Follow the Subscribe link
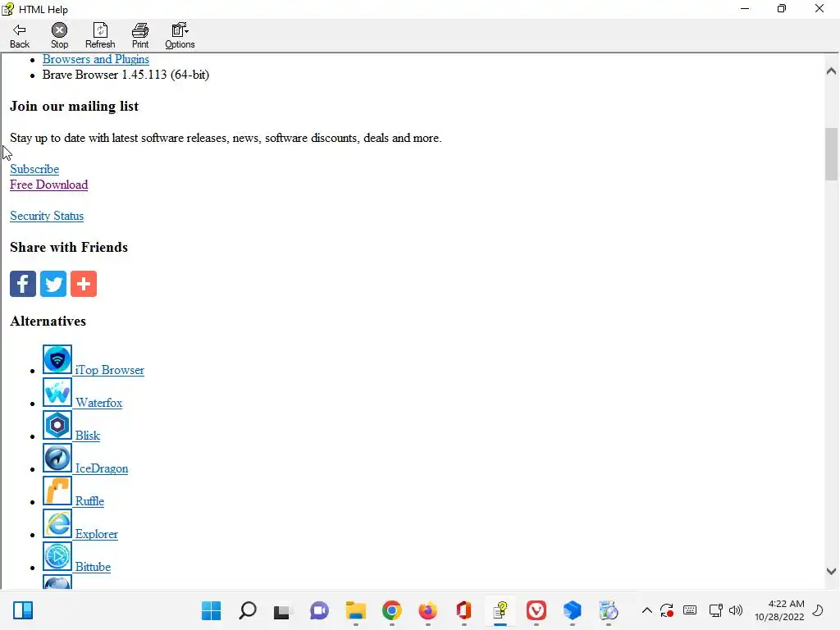This screenshot has height=630, width=840. (34, 169)
